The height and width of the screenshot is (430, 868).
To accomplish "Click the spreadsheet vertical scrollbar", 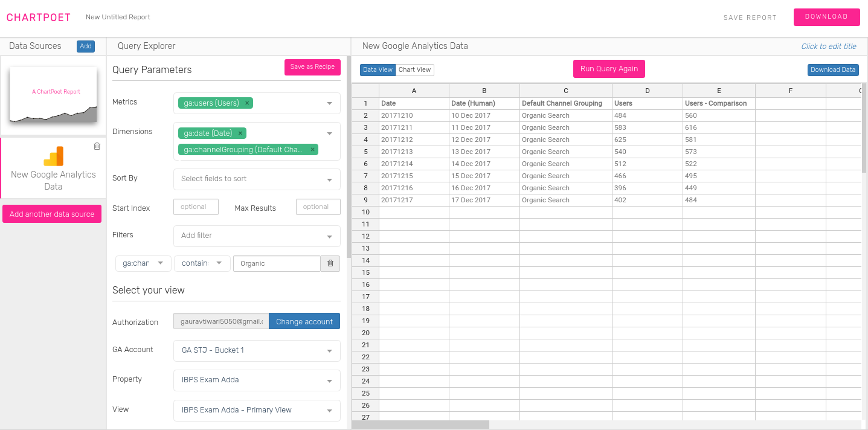I will click(x=864, y=128).
